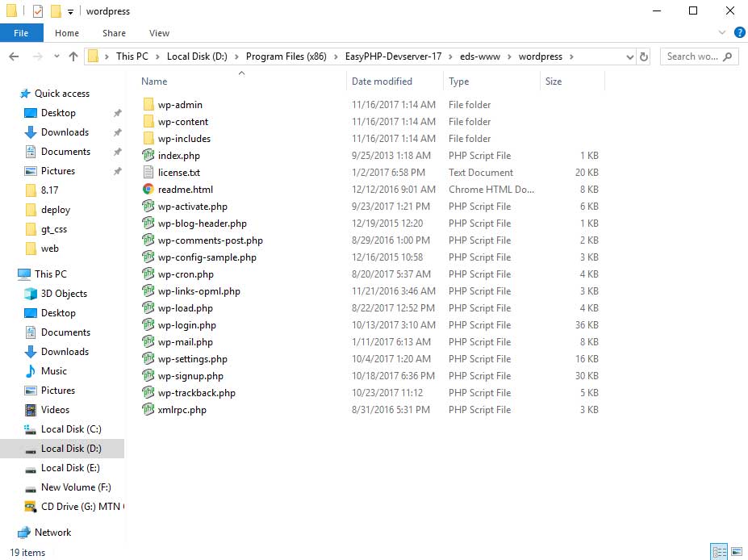
Task: Sort by Type column header
Action: coord(492,81)
